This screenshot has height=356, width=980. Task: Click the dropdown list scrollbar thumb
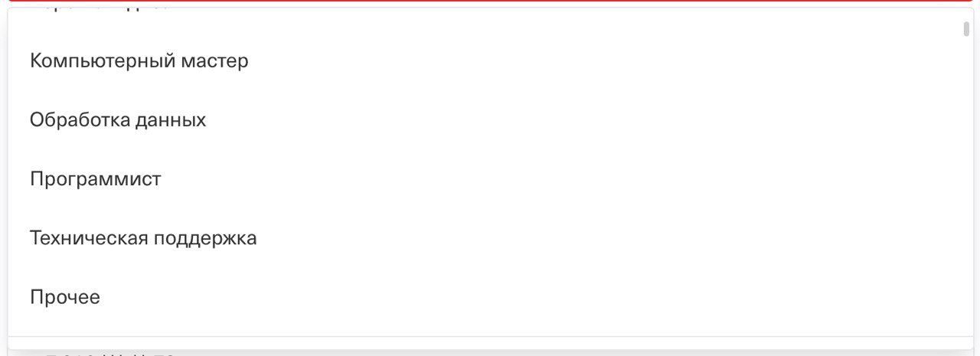point(966,29)
